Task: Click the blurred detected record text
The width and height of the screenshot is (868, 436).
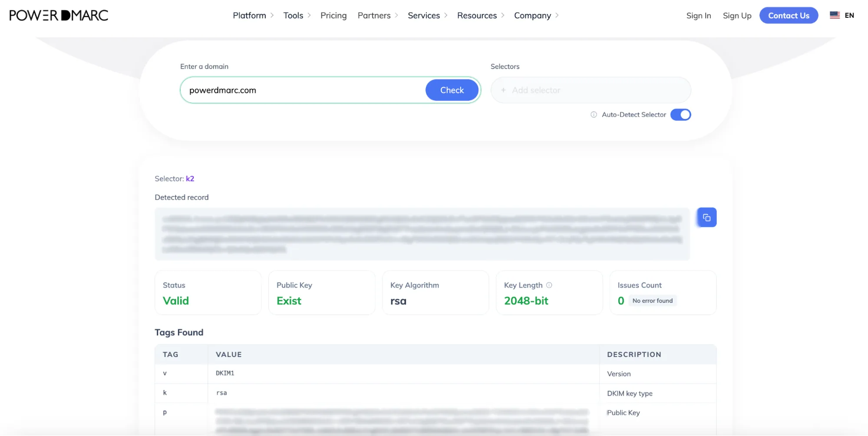Action: [422, 234]
